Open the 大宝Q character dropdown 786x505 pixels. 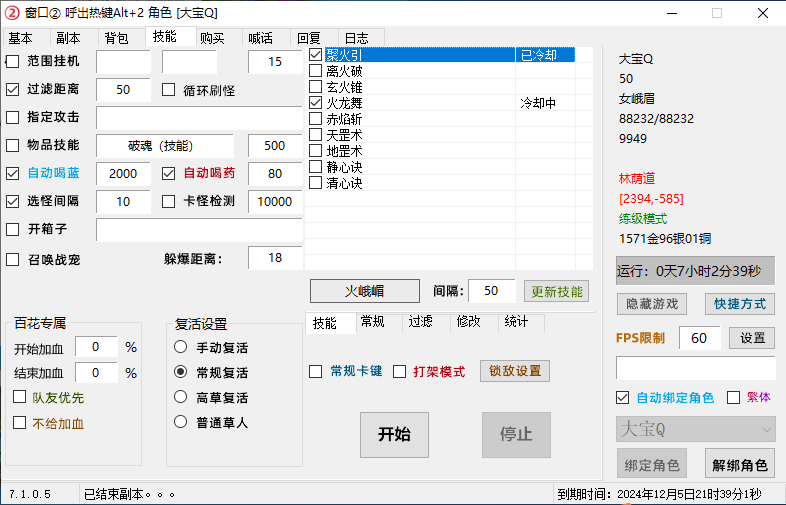[695, 430]
